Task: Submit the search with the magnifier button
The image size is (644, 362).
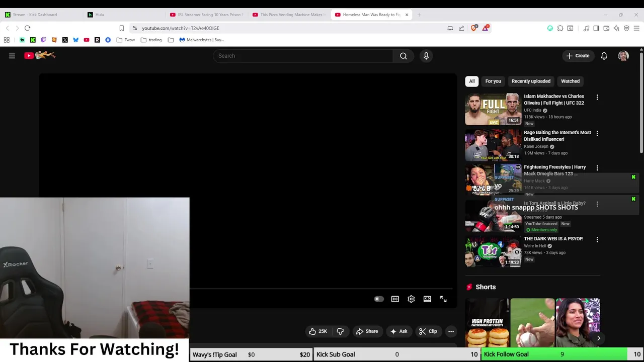Action: 404,56
